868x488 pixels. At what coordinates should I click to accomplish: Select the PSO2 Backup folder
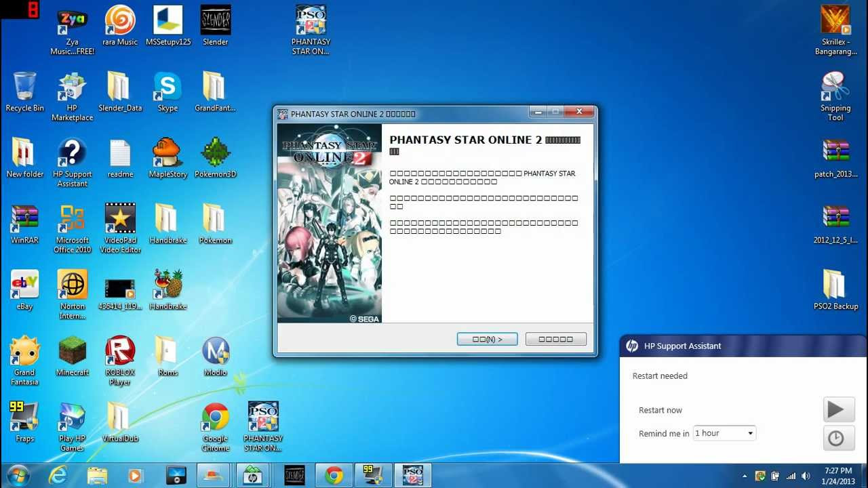click(835, 290)
